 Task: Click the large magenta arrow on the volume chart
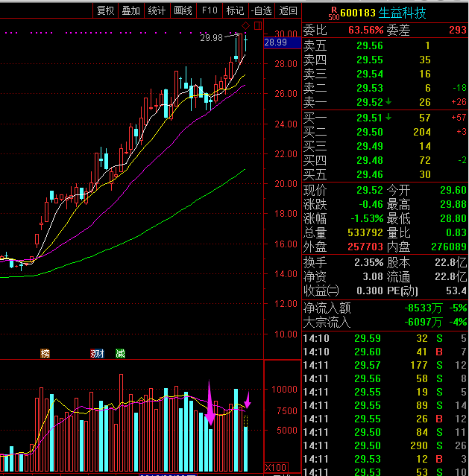point(210,406)
